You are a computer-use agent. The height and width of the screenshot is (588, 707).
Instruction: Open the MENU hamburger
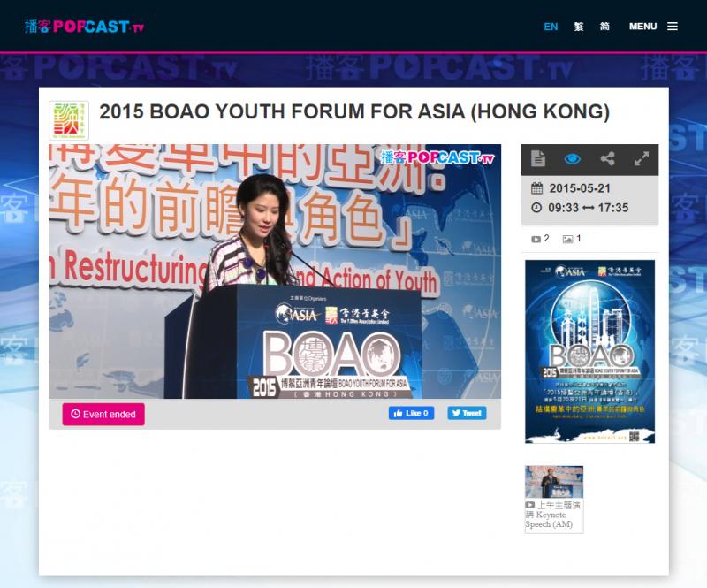653,27
